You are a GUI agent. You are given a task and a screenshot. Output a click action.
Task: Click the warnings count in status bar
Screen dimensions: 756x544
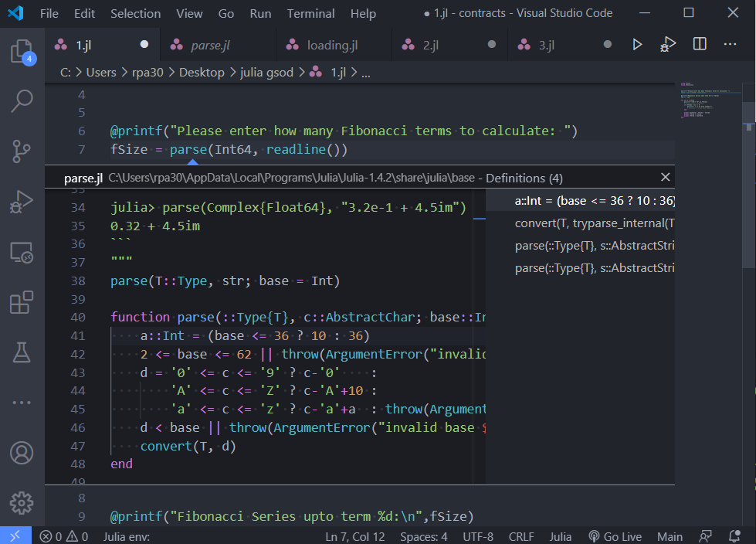pos(77,536)
